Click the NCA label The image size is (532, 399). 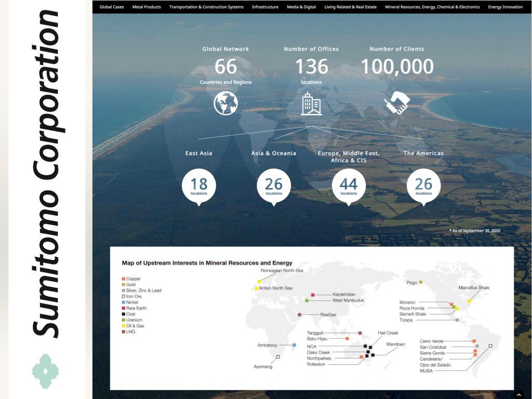coord(312,347)
